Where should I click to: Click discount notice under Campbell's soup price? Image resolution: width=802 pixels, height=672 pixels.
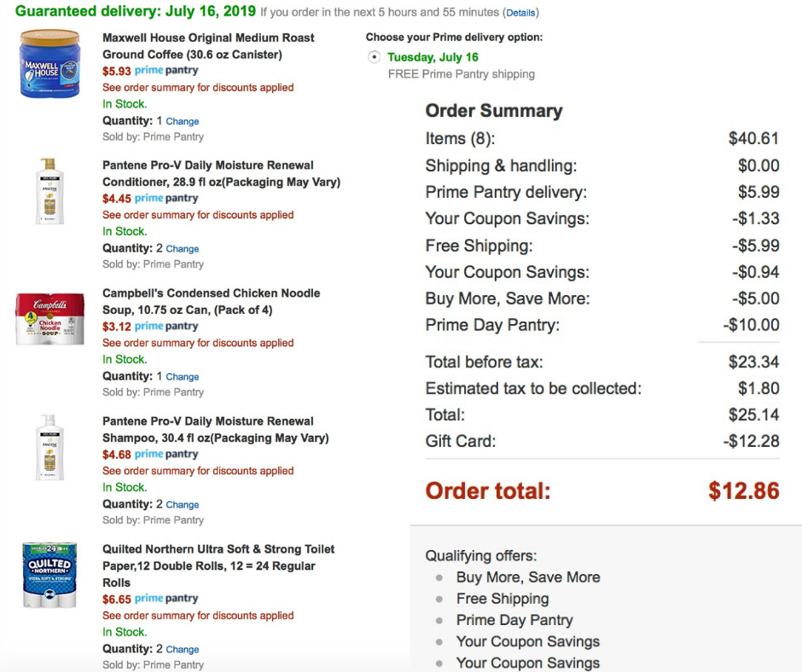pyautogui.click(x=198, y=343)
